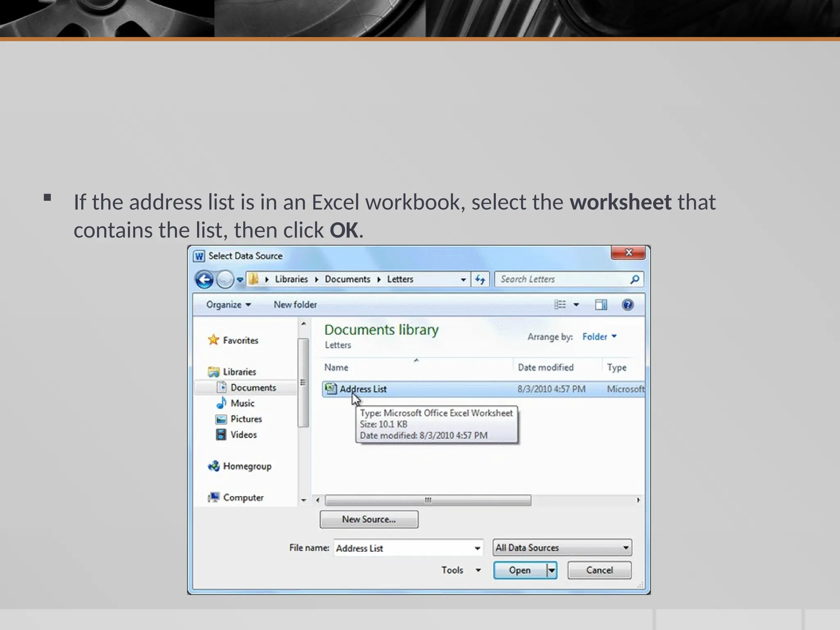Open the view options dropdown arrow
Image resolution: width=840 pixels, height=630 pixels.
coord(576,305)
